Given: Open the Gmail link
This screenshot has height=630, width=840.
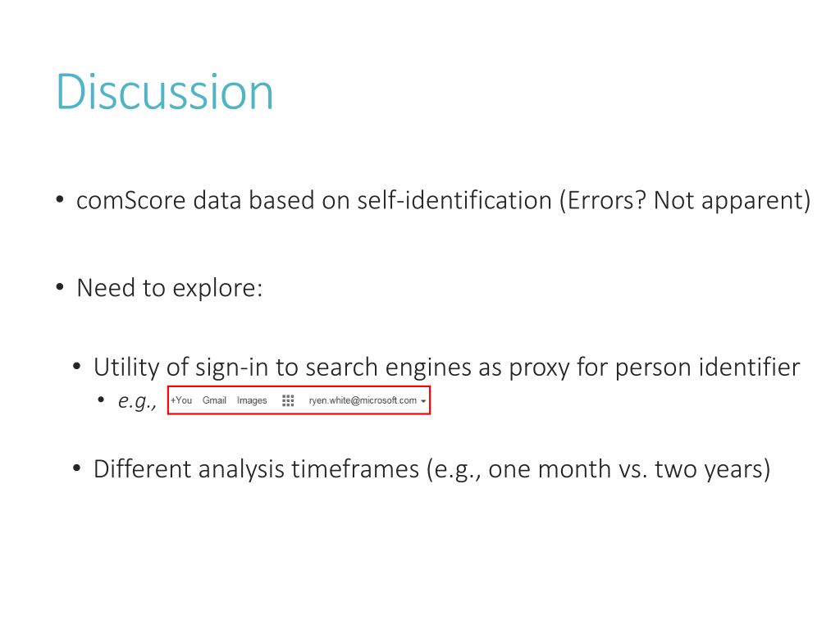Looking at the screenshot, I should [x=214, y=400].
